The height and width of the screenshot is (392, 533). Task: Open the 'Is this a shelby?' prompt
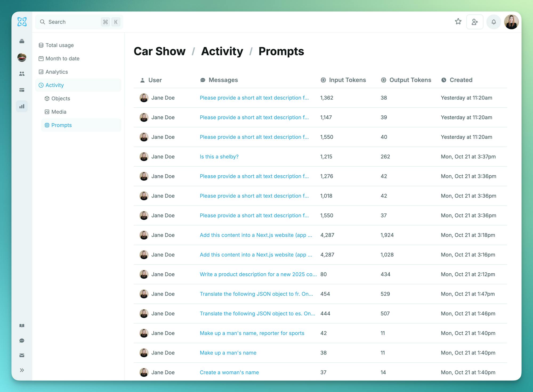219,157
